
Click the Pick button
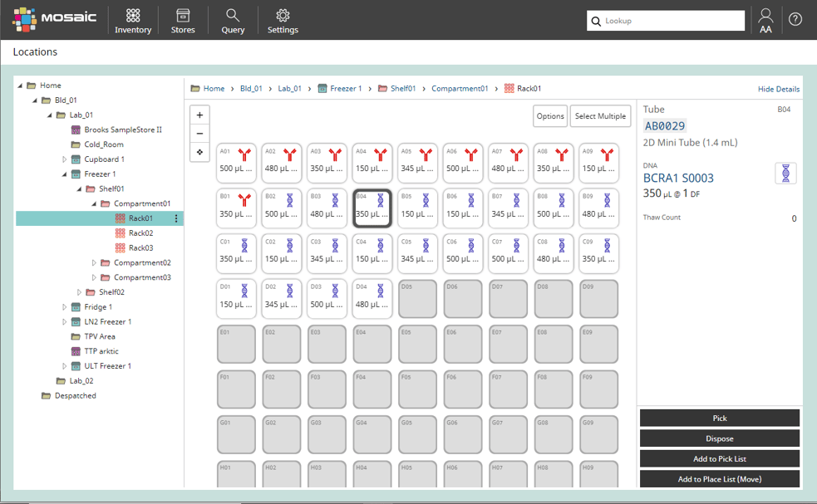coord(719,418)
